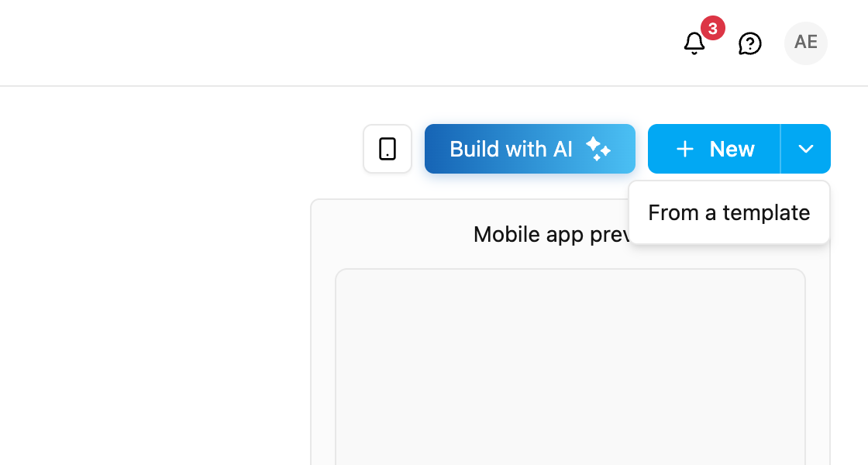Click the red badge showing 3
This screenshot has width=868, height=465.
pos(713,28)
